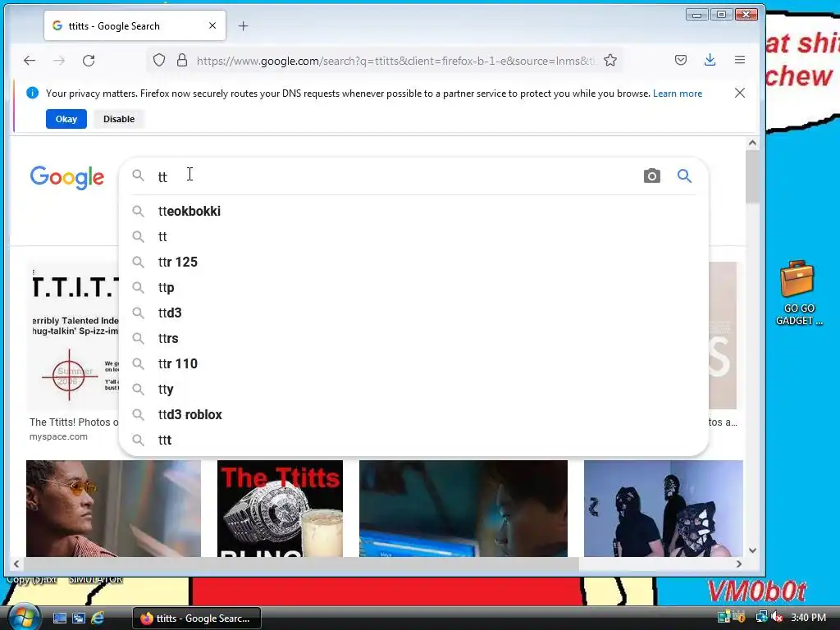Click the Firefox taskbar button 'ttitts - Google Searc...'
Screen dimensions: 840x630
pos(197,619)
